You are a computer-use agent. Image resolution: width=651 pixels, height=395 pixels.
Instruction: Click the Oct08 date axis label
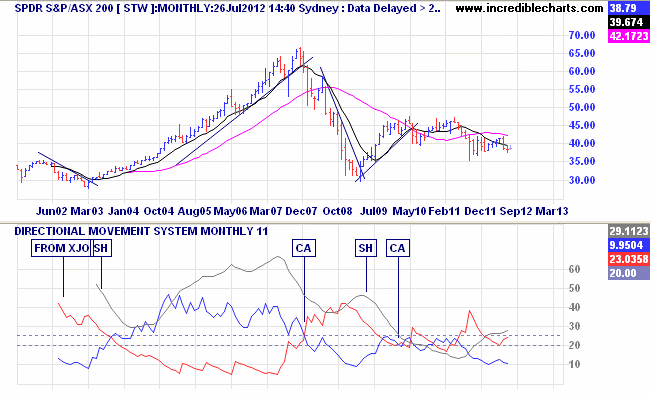[x=338, y=211]
